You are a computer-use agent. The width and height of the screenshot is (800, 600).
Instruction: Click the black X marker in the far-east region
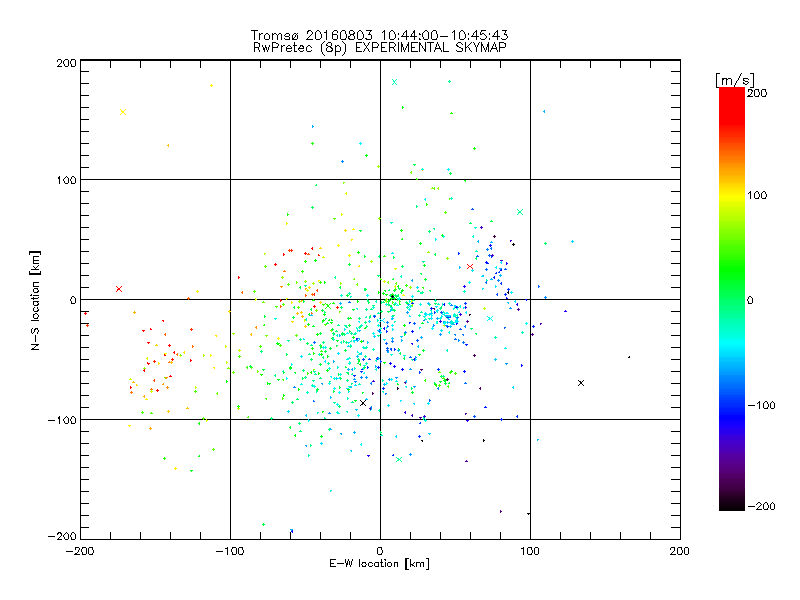(581, 383)
